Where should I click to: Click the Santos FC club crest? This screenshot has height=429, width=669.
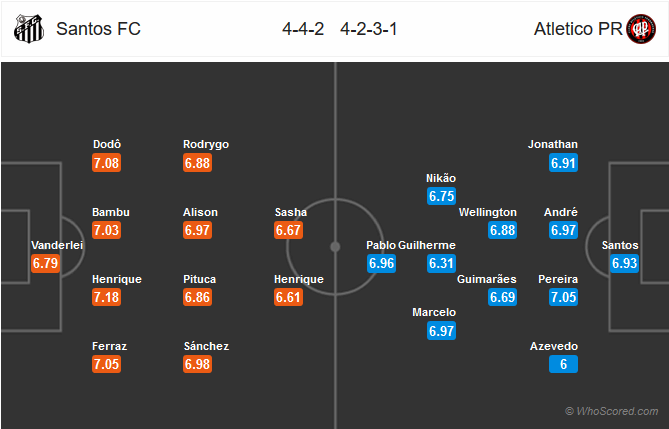[x=29, y=29]
